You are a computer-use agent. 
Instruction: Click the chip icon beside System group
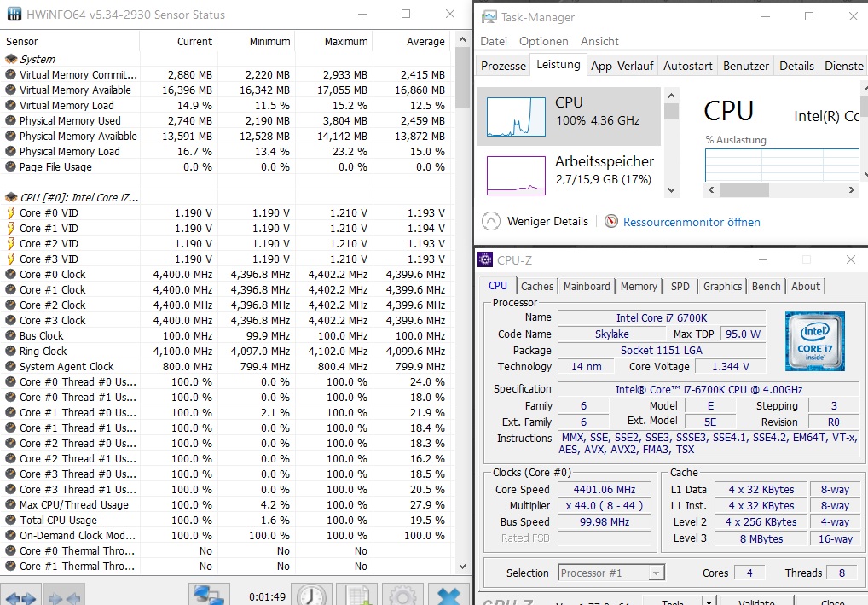(x=11, y=59)
